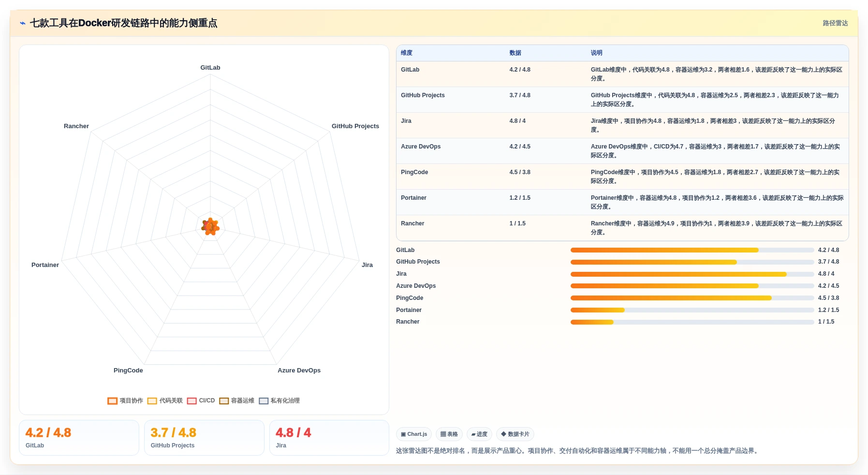Click the Jira progress bar
The width and height of the screenshot is (868, 475).
(x=692, y=274)
